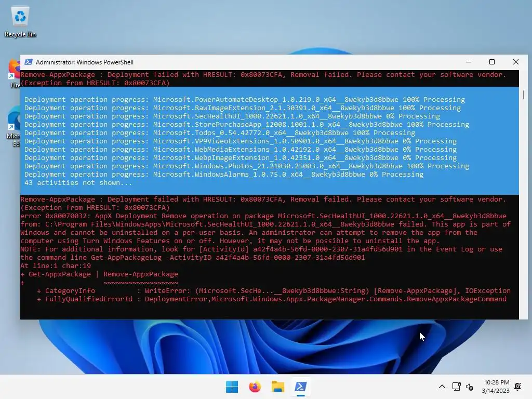The image size is (532, 399).
Task: Click the Microsoft.WindowsAlarms progress line
Action: tap(224, 175)
